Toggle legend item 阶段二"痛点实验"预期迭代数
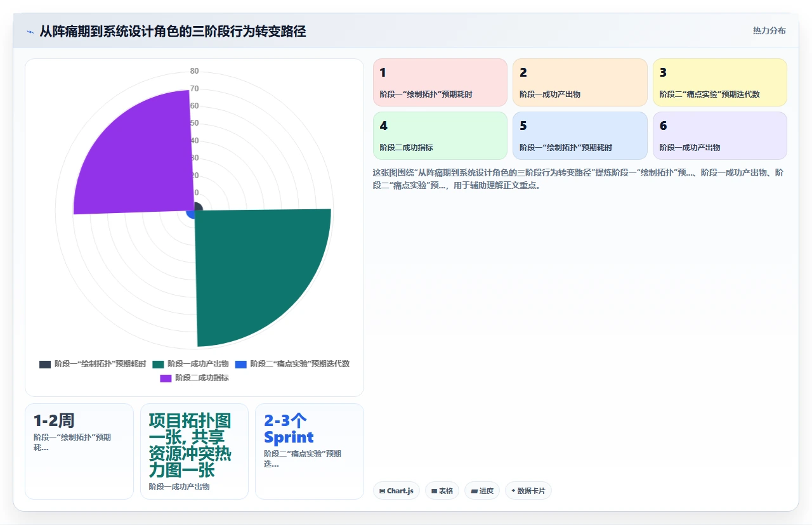The width and height of the screenshot is (812, 525). [x=292, y=364]
